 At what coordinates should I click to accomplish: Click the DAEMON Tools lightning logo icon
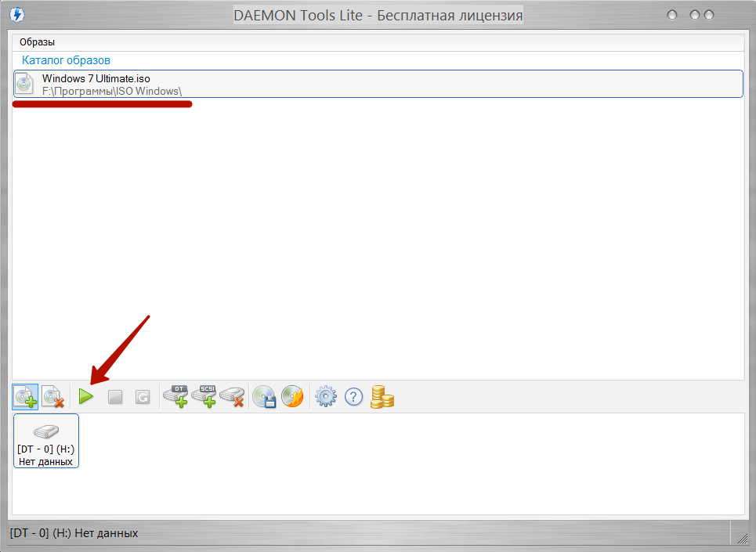[15, 15]
